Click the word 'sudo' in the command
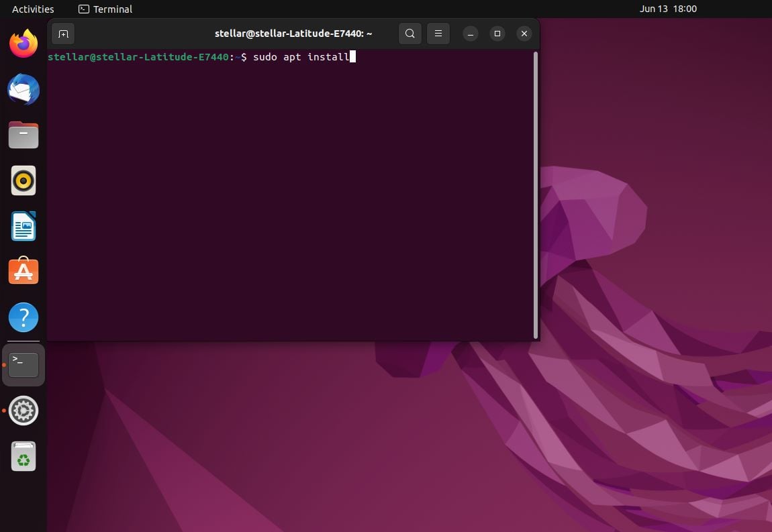This screenshot has width=772, height=532. pyautogui.click(x=265, y=57)
